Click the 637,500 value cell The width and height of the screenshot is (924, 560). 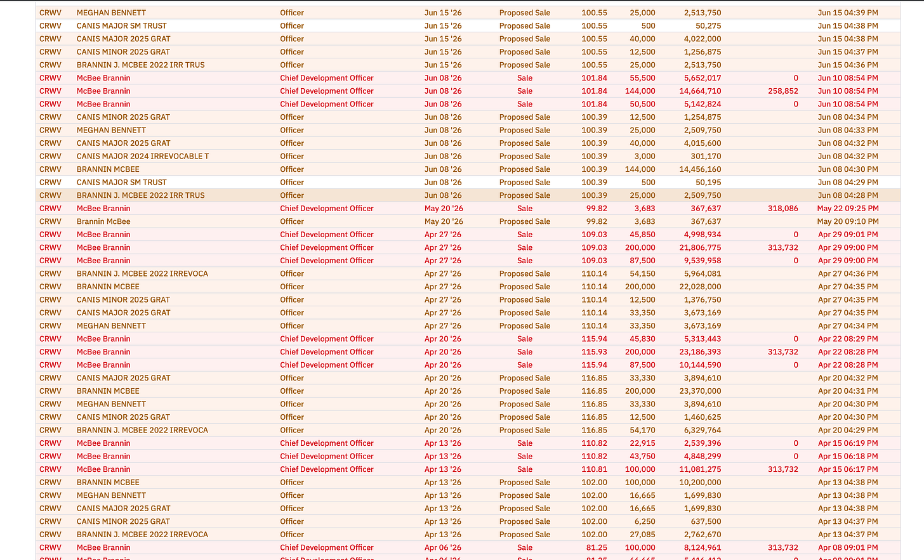pyautogui.click(x=707, y=521)
